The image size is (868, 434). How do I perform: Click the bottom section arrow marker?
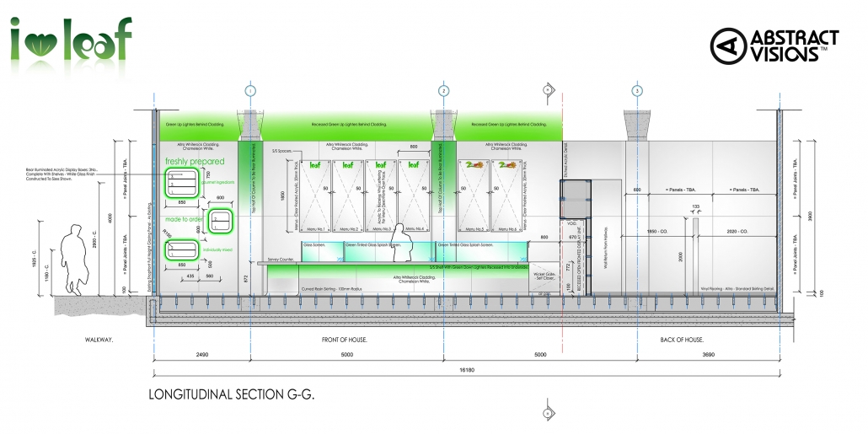(549, 413)
